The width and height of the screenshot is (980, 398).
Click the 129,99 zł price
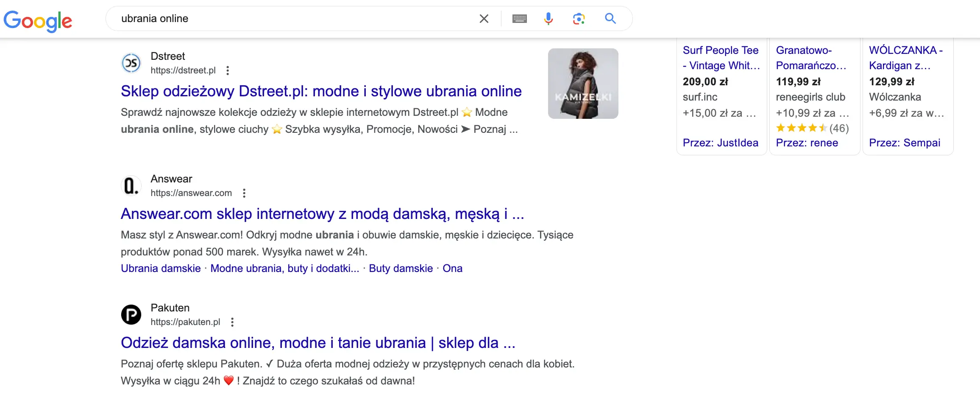tap(891, 81)
